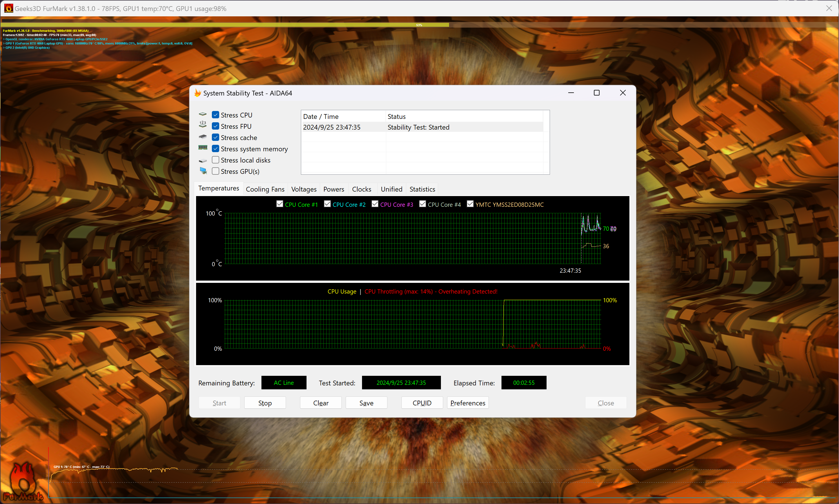This screenshot has width=839, height=504.
Task: Click the CPU Throttling overheating warning text
Action: click(431, 291)
